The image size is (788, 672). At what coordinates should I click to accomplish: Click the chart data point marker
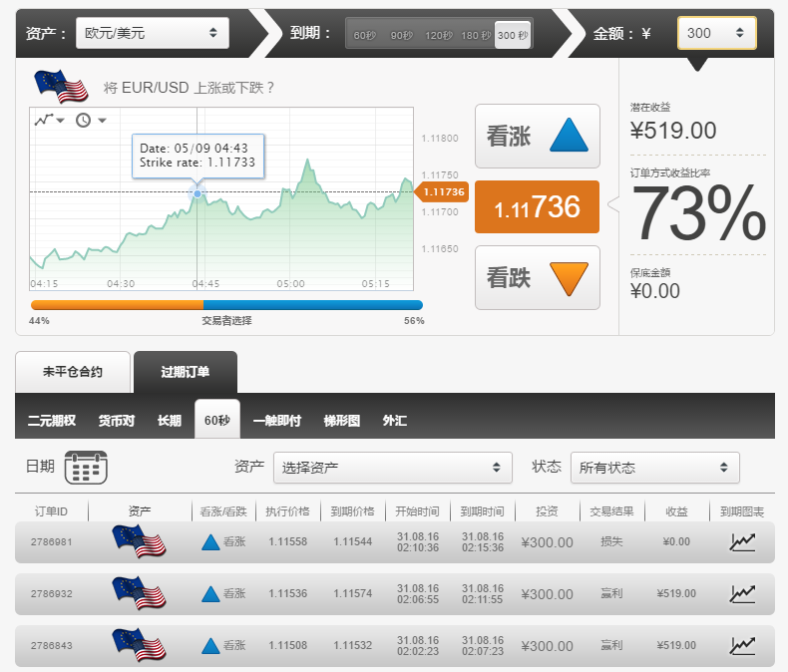click(x=197, y=193)
